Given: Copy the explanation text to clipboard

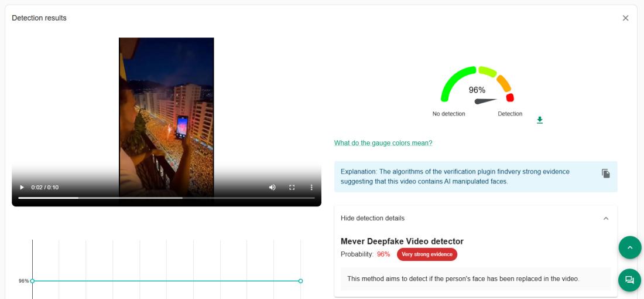Looking at the screenshot, I should (x=606, y=173).
